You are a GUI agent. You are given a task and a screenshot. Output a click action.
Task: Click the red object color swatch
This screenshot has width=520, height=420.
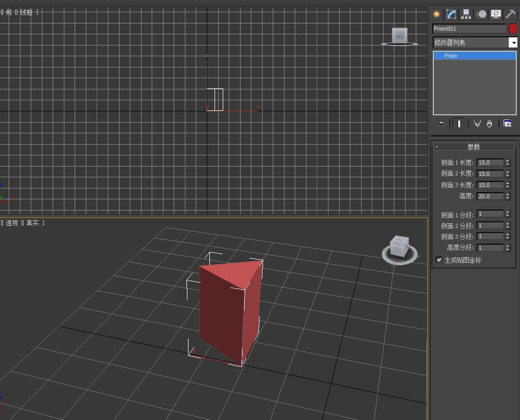coord(513,29)
